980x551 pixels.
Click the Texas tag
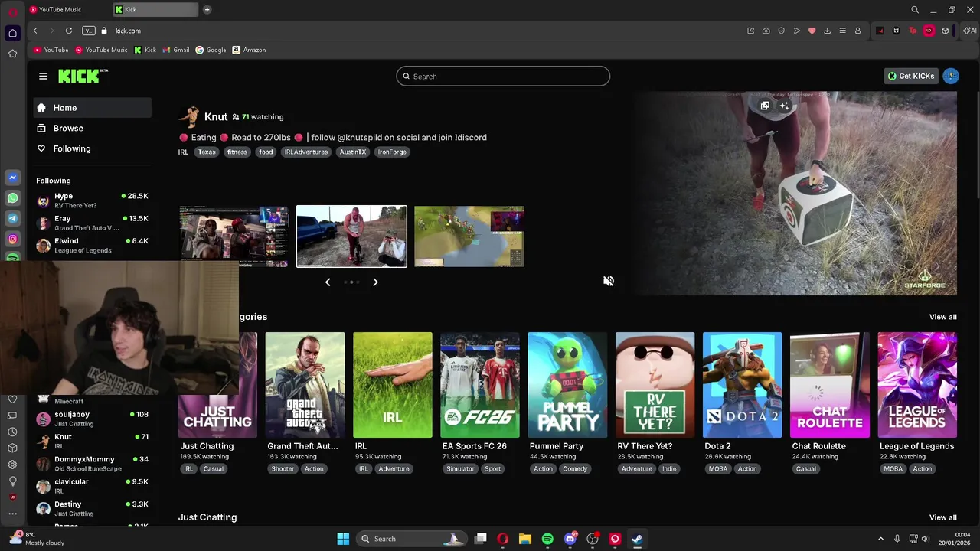(207, 152)
